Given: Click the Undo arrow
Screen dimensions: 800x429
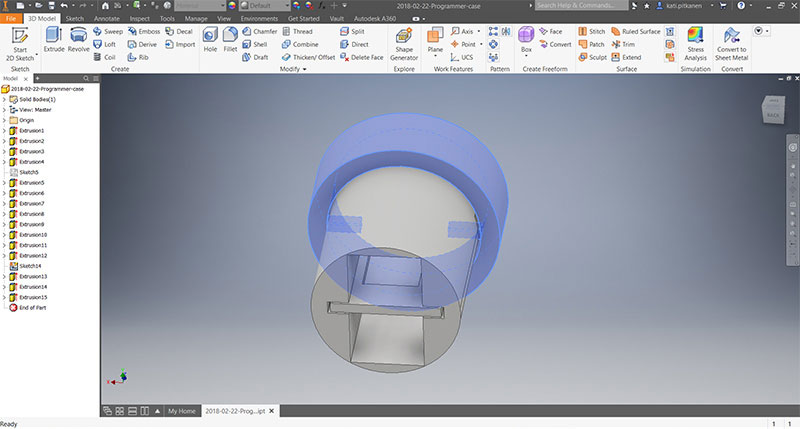Looking at the screenshot, I should pos(64,6).
